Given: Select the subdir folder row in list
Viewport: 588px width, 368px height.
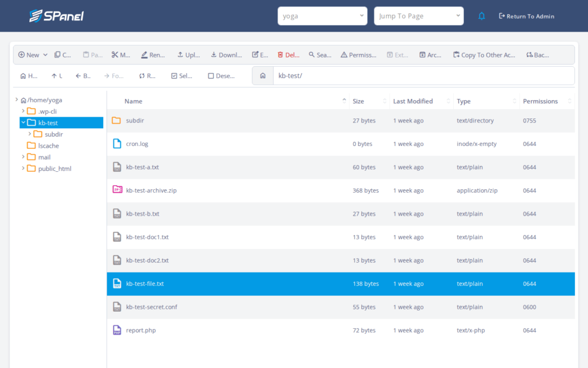Looking at the screenshot, I should click(341, 121).
